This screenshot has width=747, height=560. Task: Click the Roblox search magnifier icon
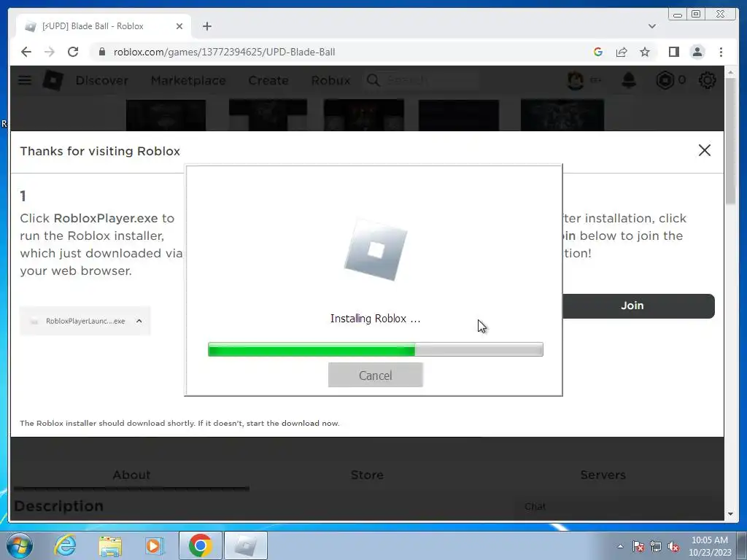coord(373,80)
